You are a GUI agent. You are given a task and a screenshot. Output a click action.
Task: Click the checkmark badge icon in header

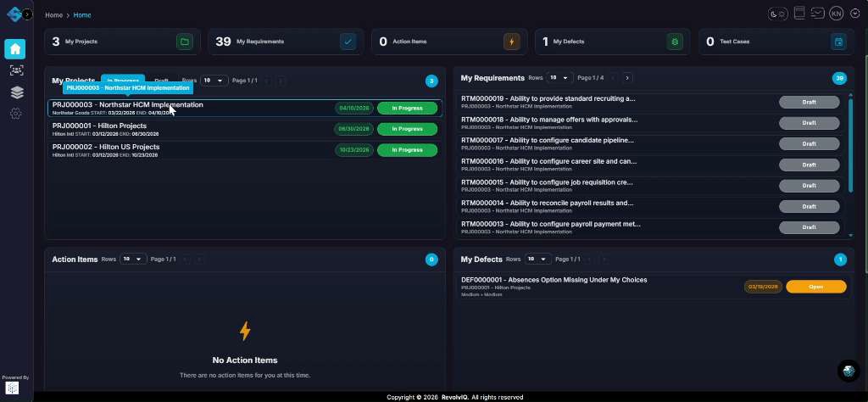click(x=854, y=14)
